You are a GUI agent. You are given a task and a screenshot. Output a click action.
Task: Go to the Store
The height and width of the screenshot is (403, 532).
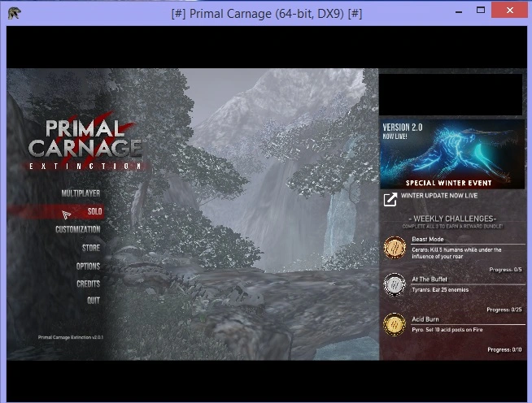coord(91,248)
